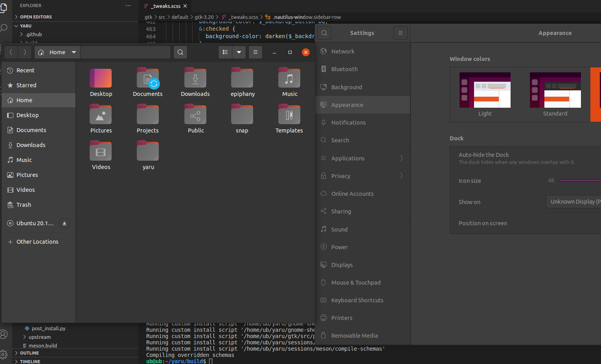601x364 pixels.
Task: Click the Files search magnifier button
Action: pos(180,52)
